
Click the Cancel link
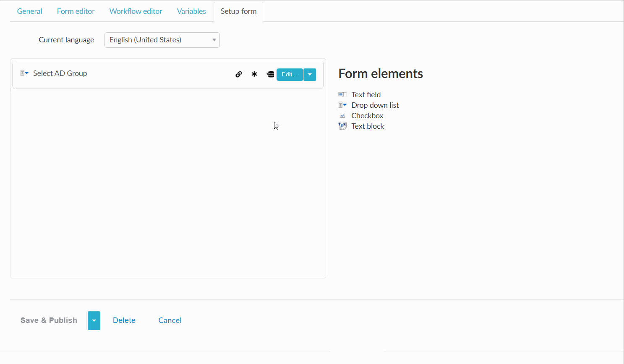170,320
